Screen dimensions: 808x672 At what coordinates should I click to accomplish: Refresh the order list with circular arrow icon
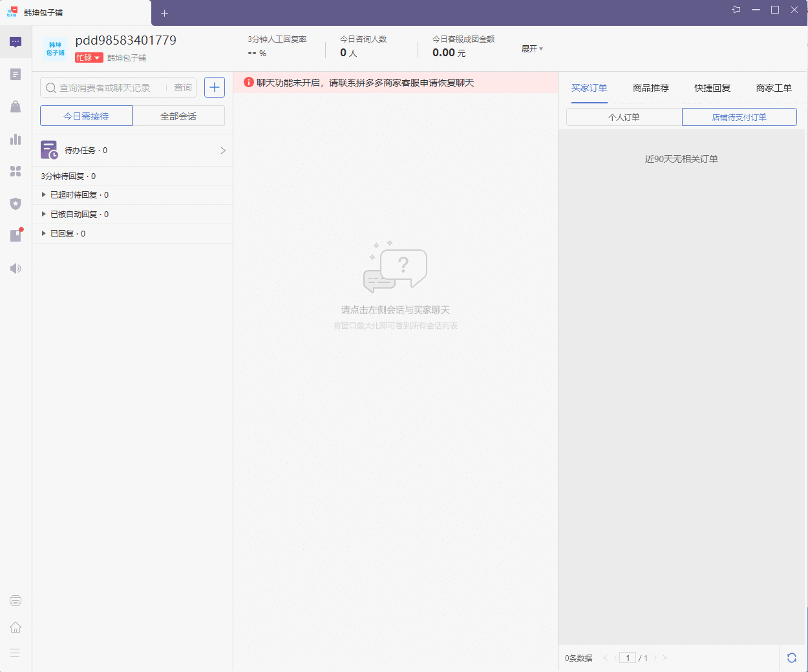792,657
